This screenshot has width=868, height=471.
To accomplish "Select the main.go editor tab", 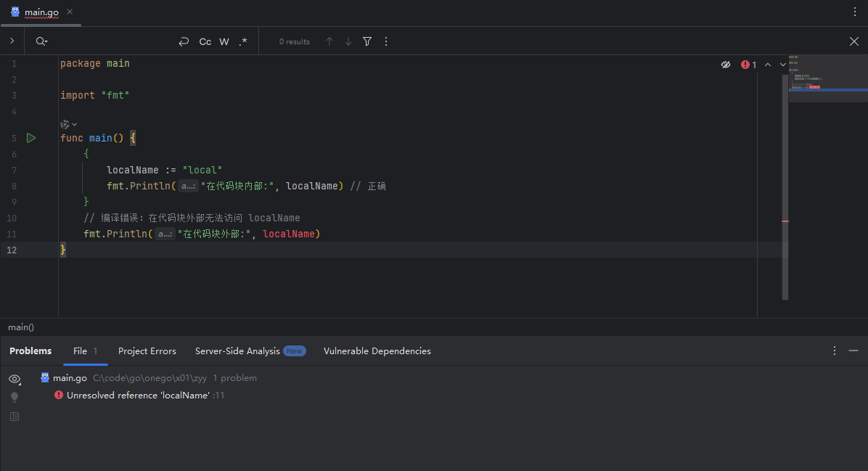I will [x=41, y=12].
